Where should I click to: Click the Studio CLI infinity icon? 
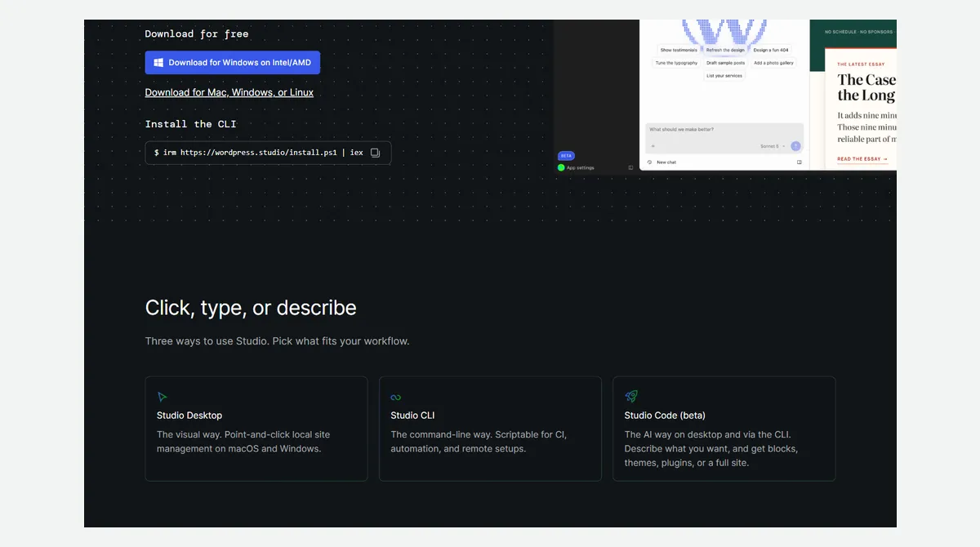[396, 398]
